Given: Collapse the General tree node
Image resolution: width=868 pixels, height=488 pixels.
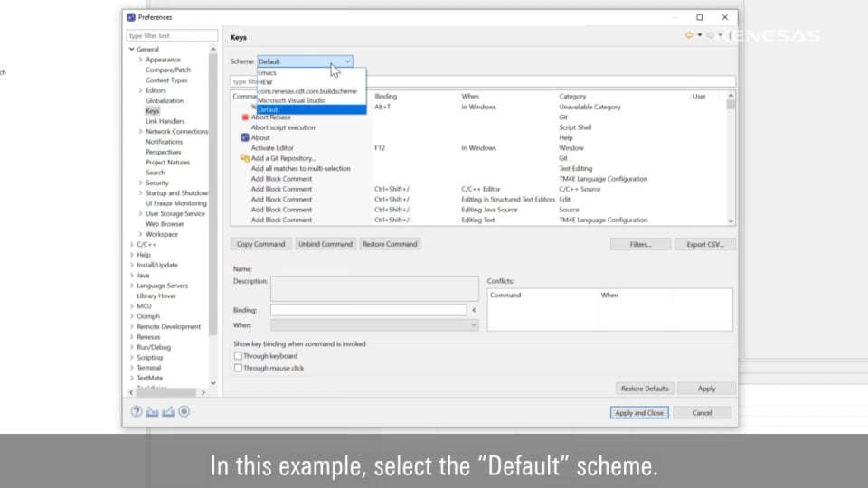Looking at the screenshot, I should pos(132,49).
